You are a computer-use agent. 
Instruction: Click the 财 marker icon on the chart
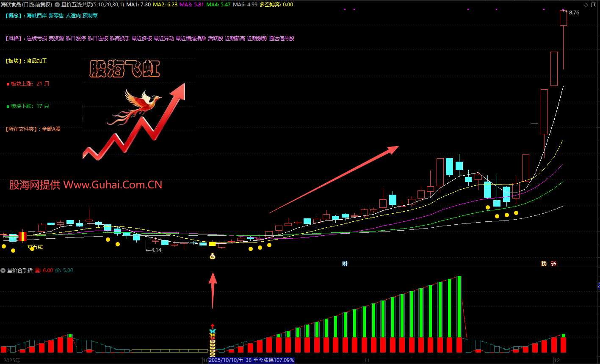(345, 264)
